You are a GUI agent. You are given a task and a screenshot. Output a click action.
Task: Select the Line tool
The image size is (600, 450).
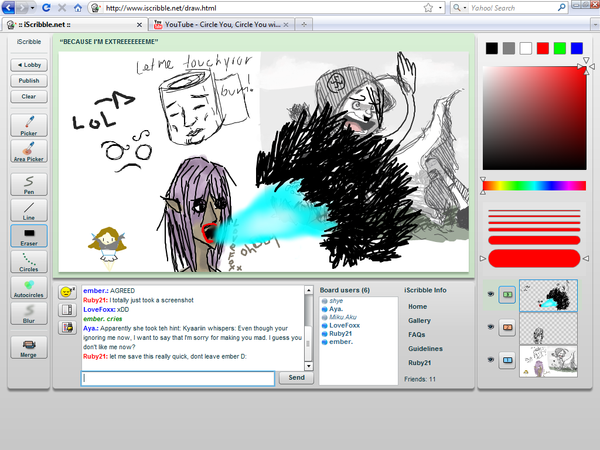tap(29, 210)
